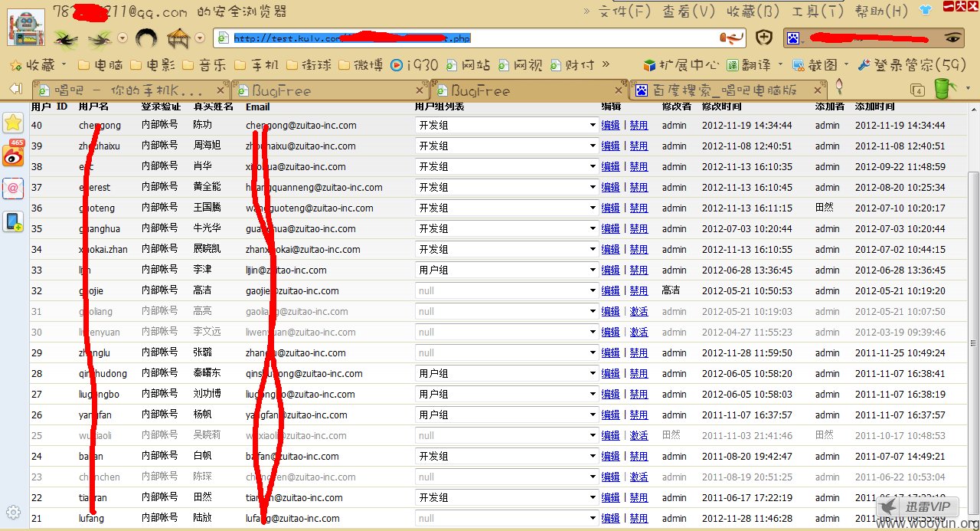This screenshot has height=531, width=980.
Task: Open the Weibo sidebar icon with 465 badge
Action: (14, 153)
